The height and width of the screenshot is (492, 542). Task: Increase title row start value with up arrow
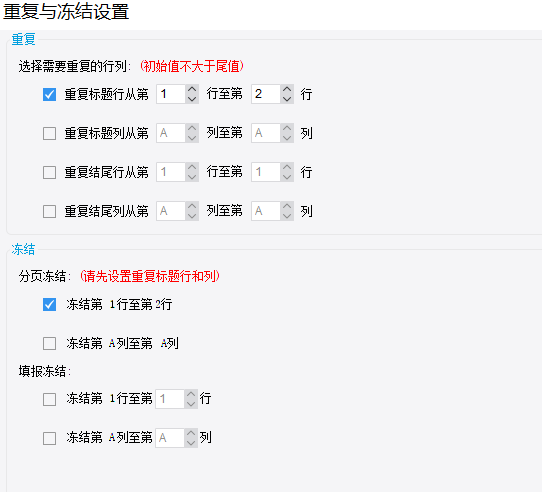[x=192, y=89]
